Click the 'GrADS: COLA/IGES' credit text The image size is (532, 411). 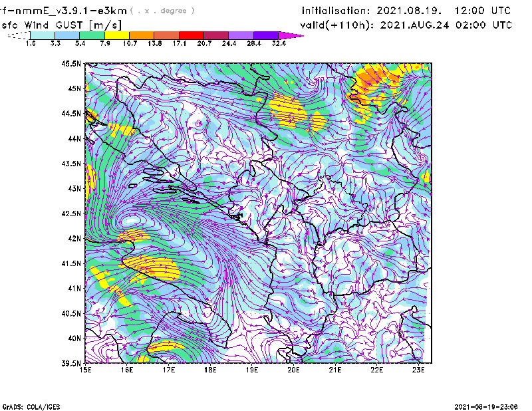(x=31, y=407)
